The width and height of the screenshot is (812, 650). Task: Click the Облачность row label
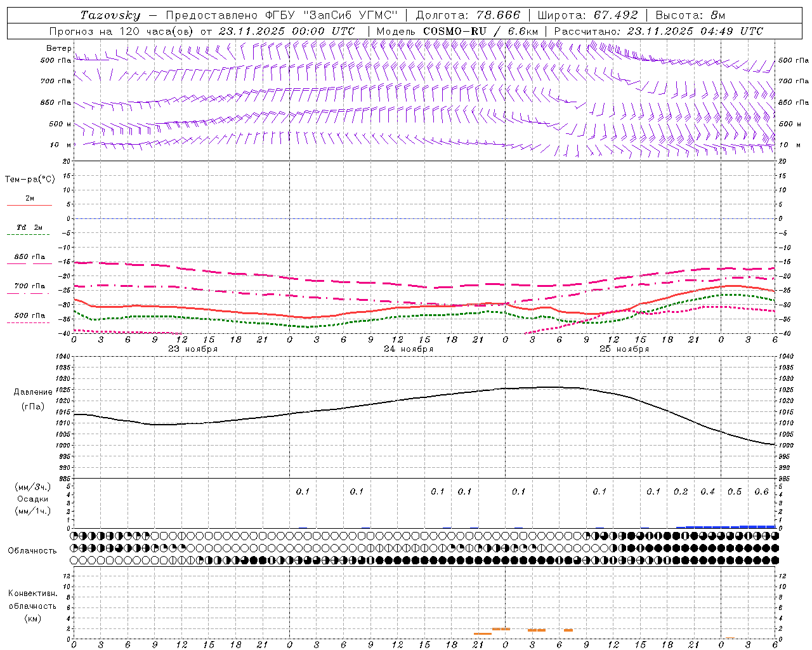pyautogui.click(x=32, y=550)
